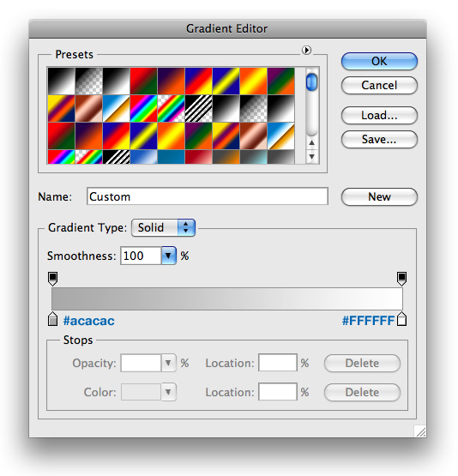Viewport: 458px width, 476px height.
Task: Select the blue gradient preset in bottom row
Action: point(143,157)
